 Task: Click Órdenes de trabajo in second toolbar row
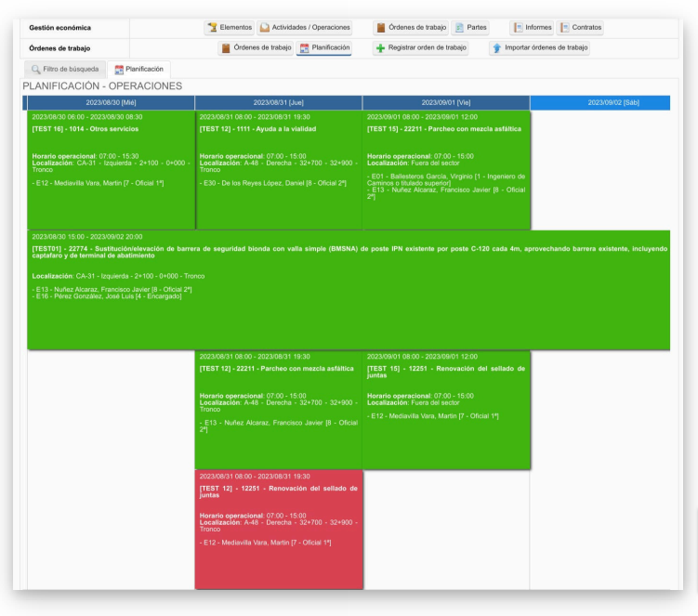click(x=256, y=48)
